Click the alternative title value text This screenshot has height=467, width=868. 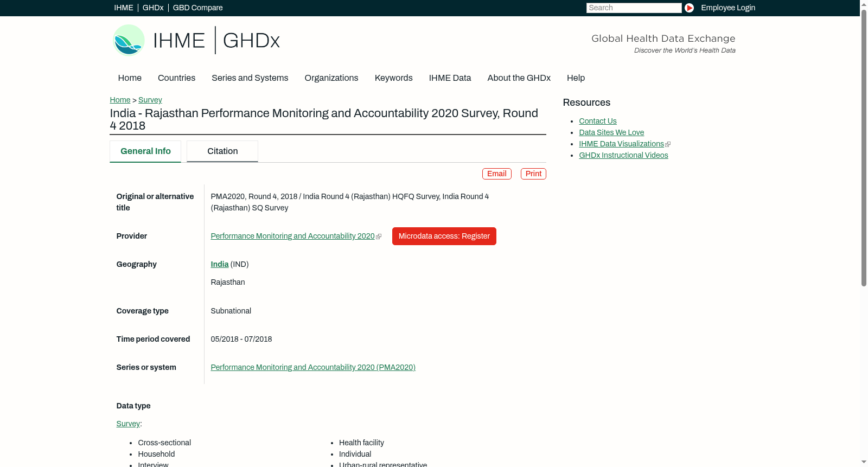tap(350, 202)
